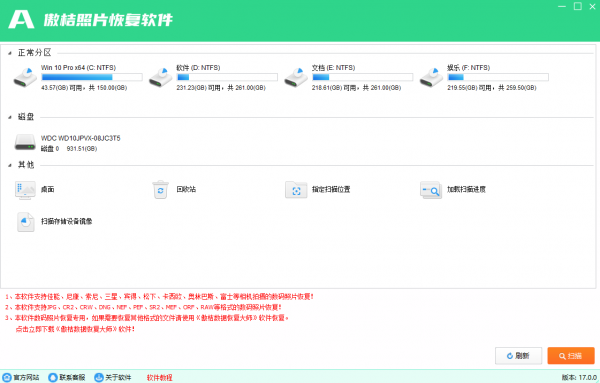The height and width of the screenshot is (383, 600).
Task: Select the 软件 D: drive icon
Action: (x=161, y=78)
